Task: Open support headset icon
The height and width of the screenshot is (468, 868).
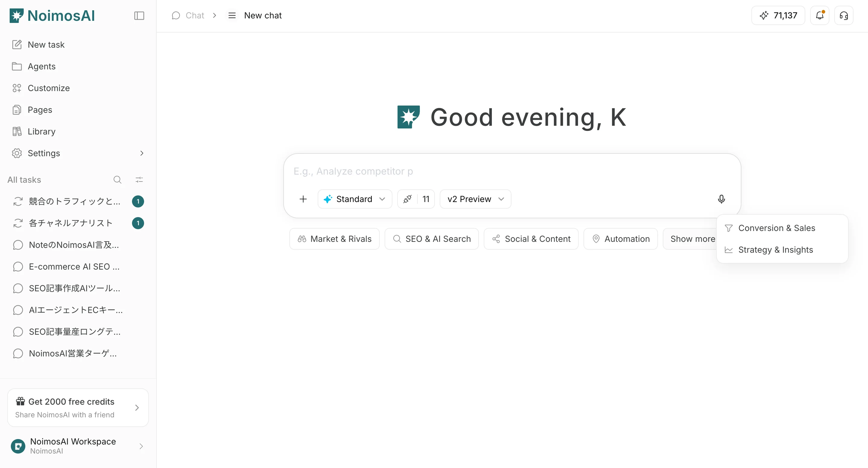Action: [x=844, y=15]
